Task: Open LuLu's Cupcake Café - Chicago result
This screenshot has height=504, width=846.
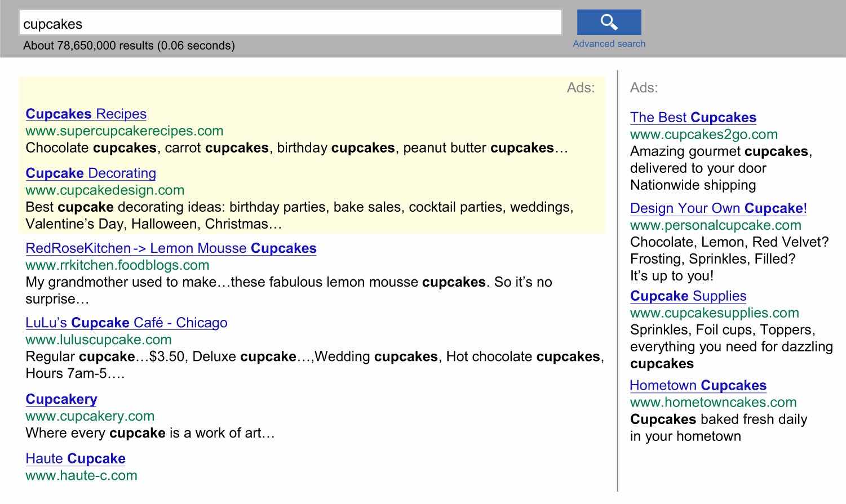Action: 126,323
